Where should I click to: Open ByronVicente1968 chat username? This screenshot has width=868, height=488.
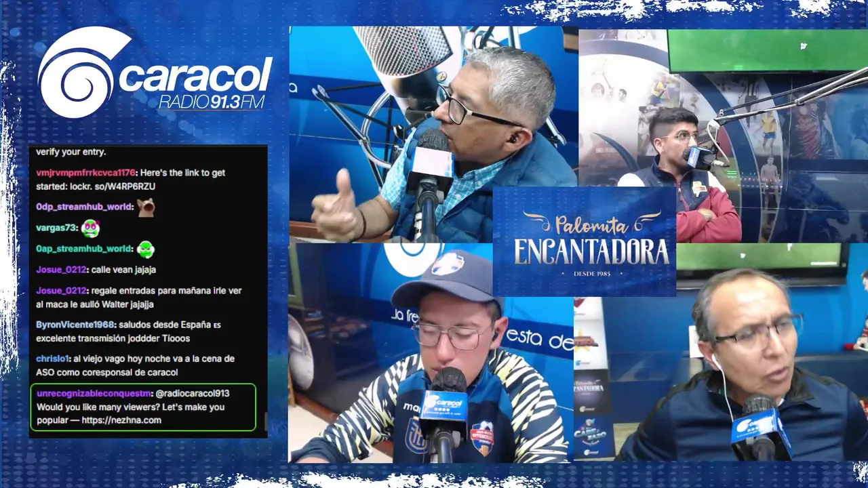point(76,325)
